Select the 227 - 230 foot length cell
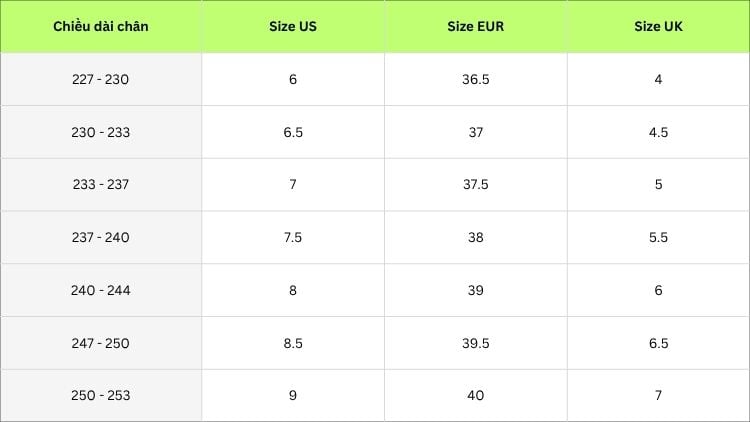Viewport: 750px width, 422px height. pyautogui.click(x=101, y=79)
